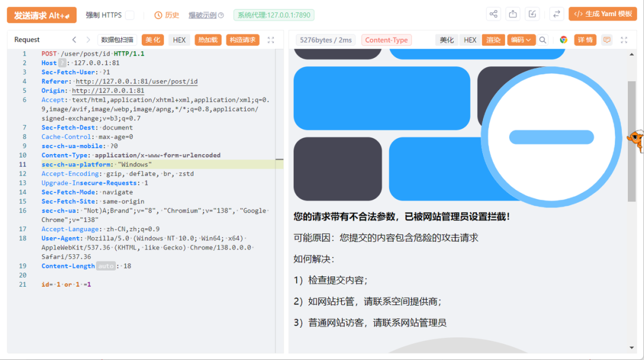Image resolution: width=644 pixels, height=360 pixels.
Task: Click scroll-up arrow of response pane
Action: [631, 54]
